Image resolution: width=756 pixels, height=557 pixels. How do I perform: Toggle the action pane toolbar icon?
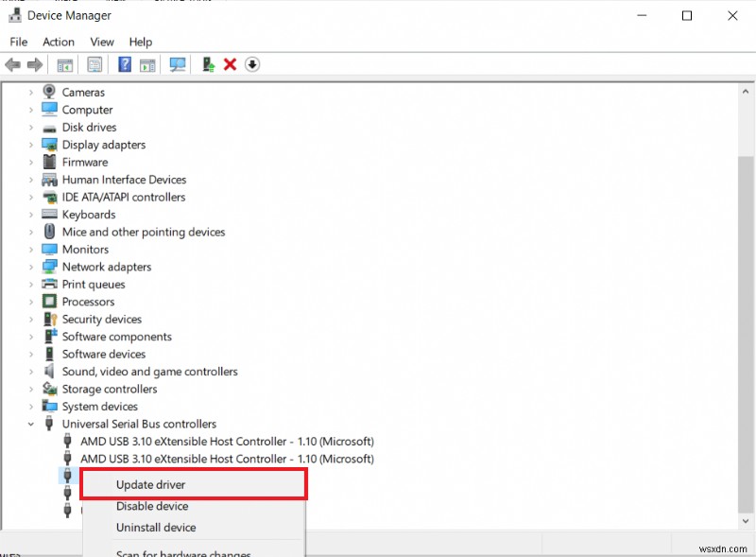point(147,64)
